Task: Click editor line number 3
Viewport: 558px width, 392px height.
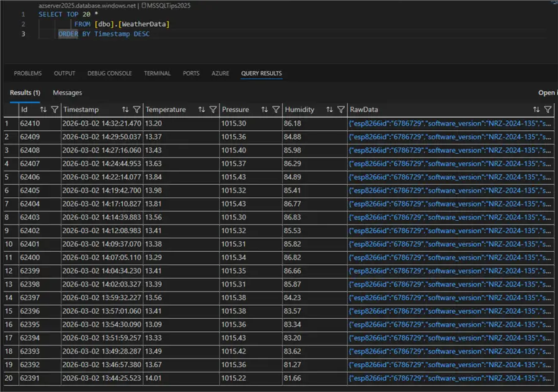Action: tap(23, 34)
